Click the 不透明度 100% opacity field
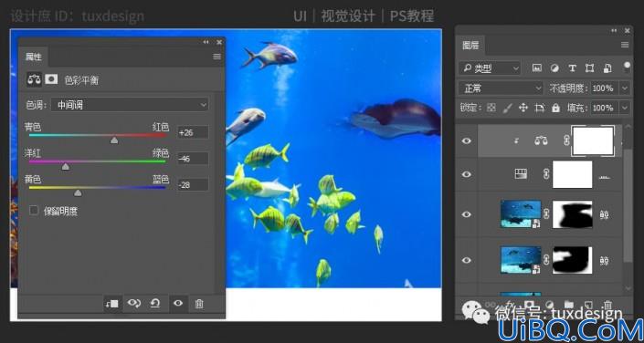 [604, 88]
